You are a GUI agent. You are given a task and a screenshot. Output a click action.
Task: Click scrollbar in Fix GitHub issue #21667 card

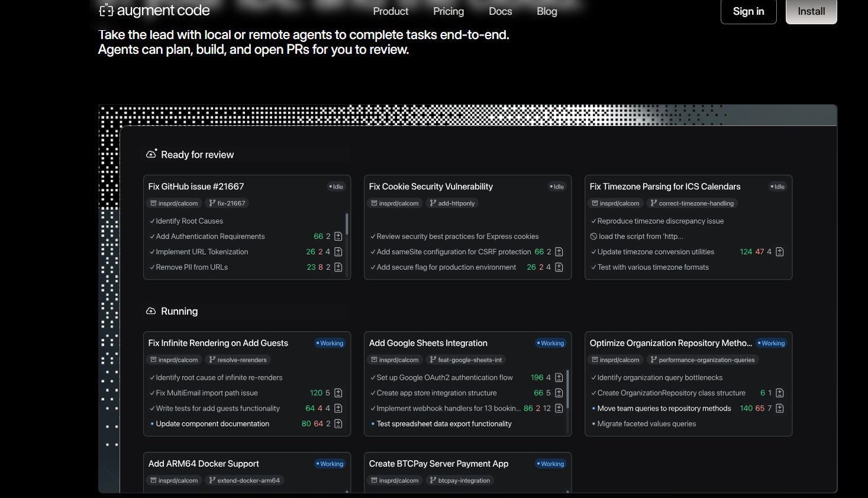pos(347,225)
